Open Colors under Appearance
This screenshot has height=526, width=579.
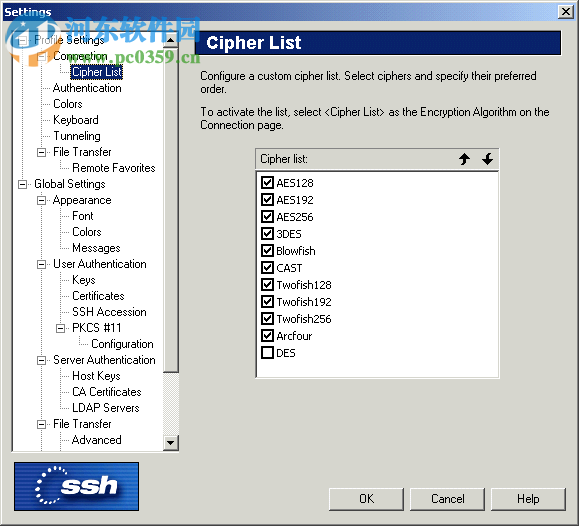[x=87, y=232]
